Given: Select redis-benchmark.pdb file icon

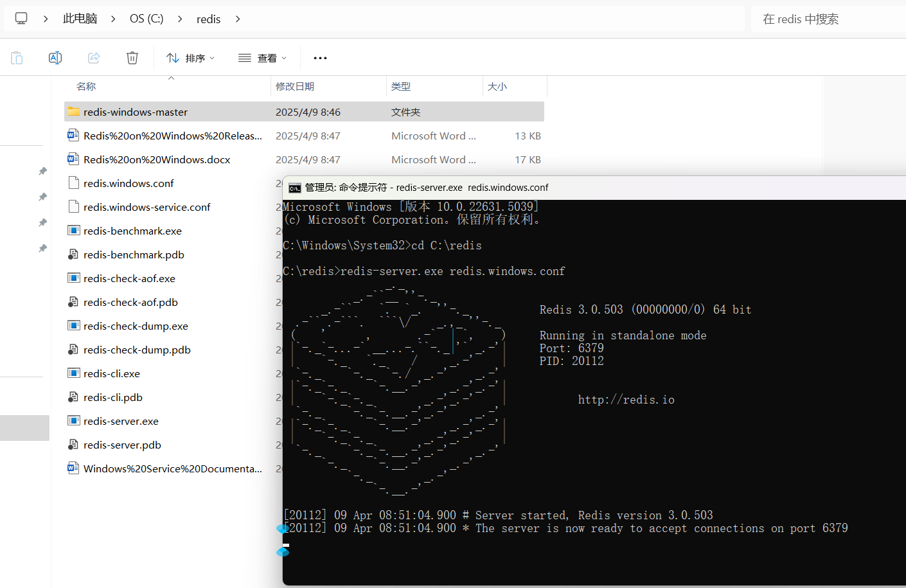Looking at the screenshot, I should (73, 254).
